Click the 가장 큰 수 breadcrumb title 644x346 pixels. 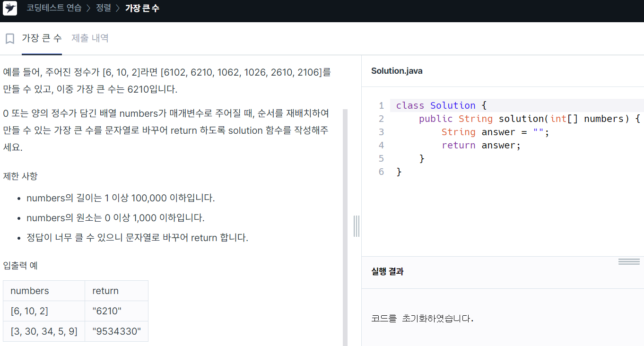[x=142, y=9]
